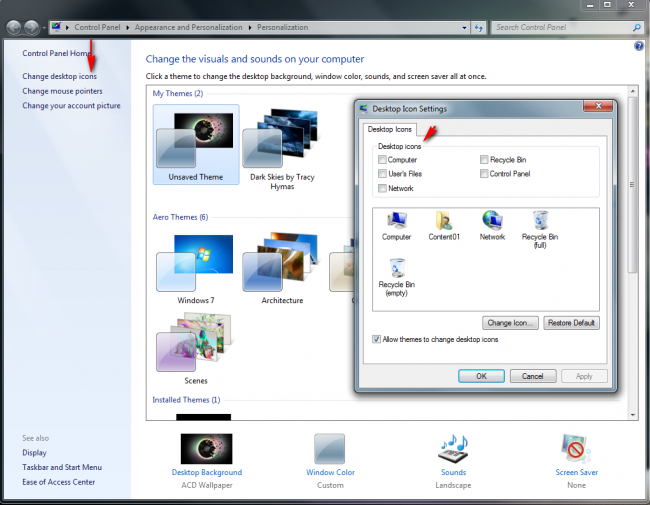Enable the Control Panel checkbox
650x505 pixels.
click(484, 173)
